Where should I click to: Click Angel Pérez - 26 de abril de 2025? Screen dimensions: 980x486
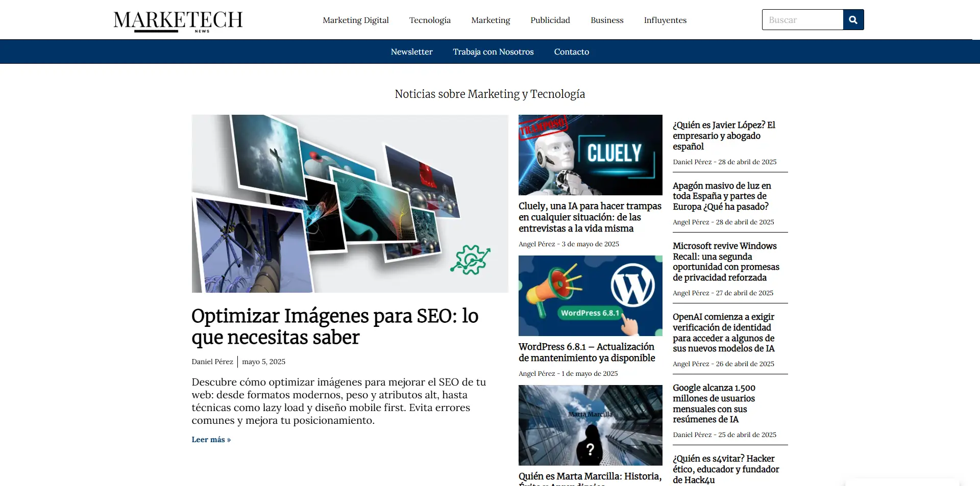coord(723,364)
